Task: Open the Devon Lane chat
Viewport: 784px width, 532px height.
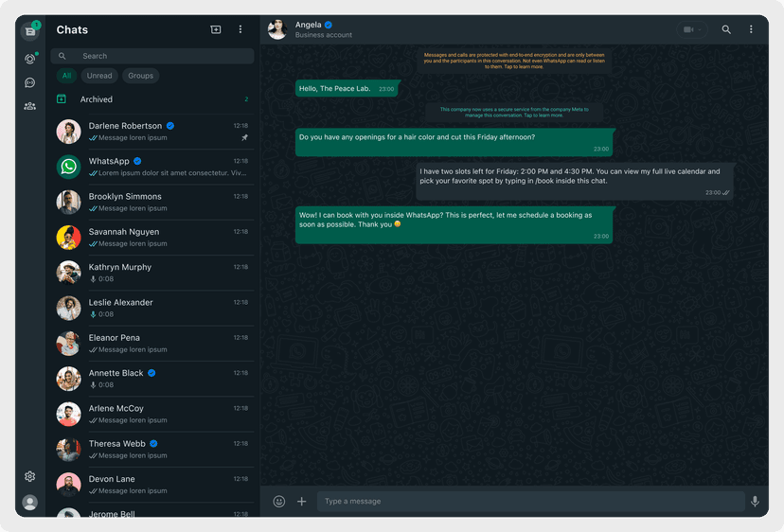Action: (x=152, y=485)
